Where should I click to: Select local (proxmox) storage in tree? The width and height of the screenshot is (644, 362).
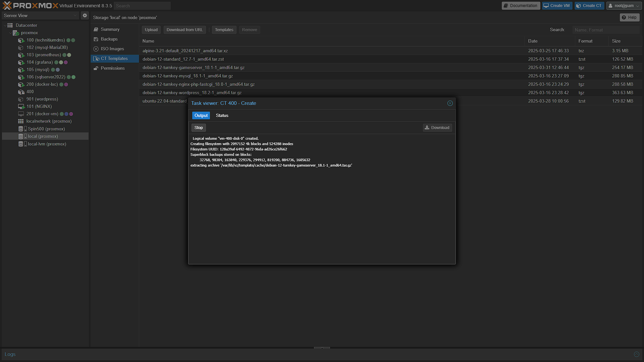45,136
